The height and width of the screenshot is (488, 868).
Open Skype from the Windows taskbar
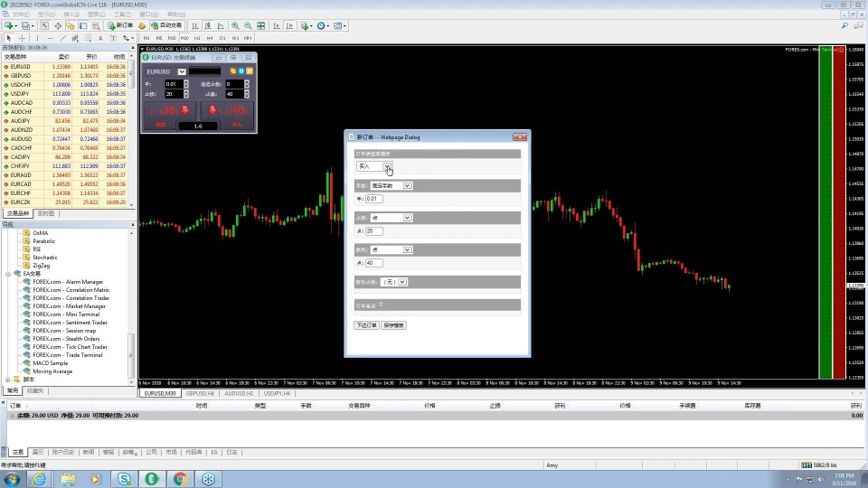pyautogui.click(x=123, y=479)
